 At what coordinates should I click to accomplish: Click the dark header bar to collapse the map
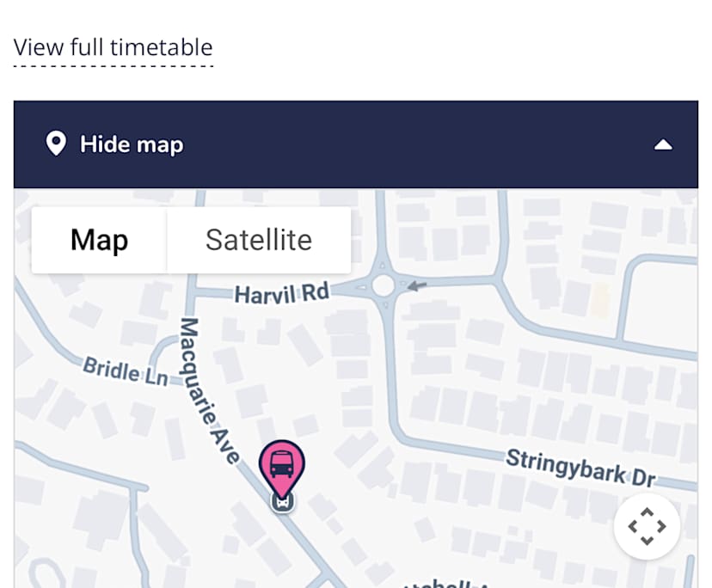tap(356, 144)
